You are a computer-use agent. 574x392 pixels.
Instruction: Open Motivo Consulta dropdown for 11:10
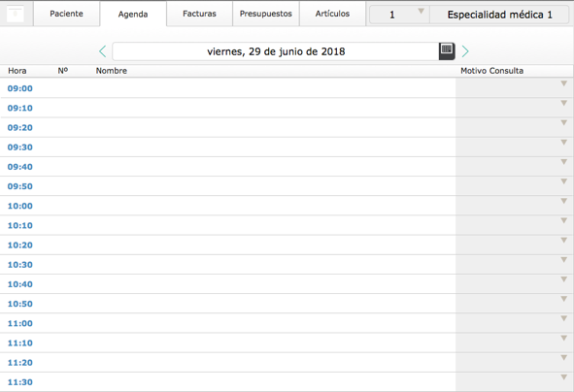pos(563,339)
